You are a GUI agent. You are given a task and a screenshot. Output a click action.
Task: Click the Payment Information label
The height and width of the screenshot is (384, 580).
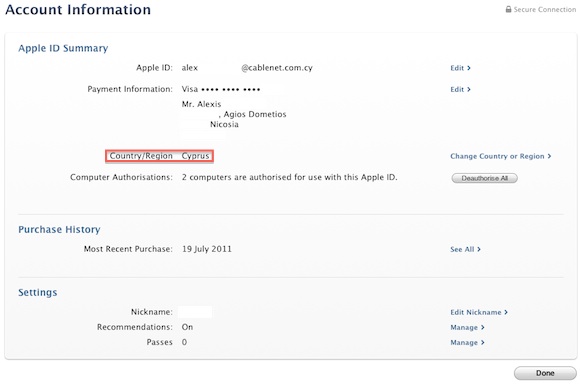130,89
